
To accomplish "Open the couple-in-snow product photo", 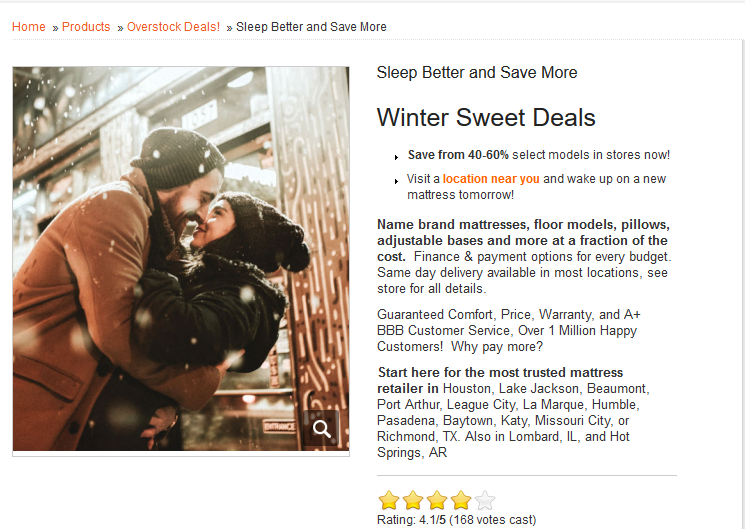I will (x=181, y=259).
